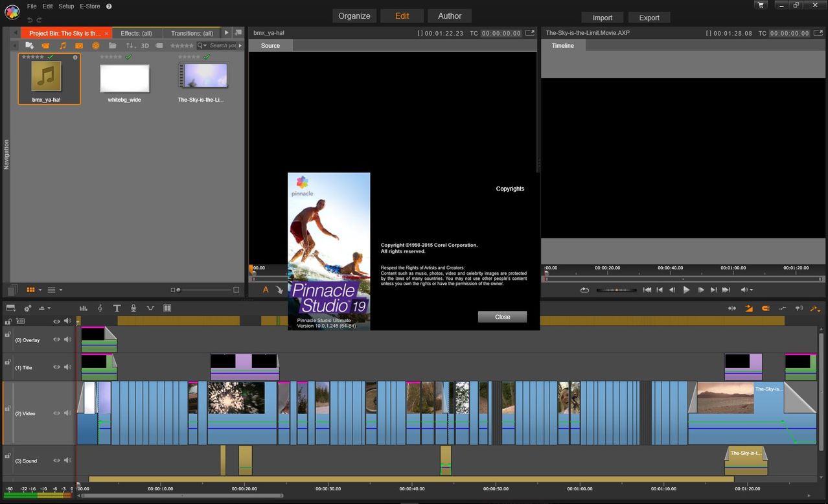Open the E-Store menu

click(90, 6)
